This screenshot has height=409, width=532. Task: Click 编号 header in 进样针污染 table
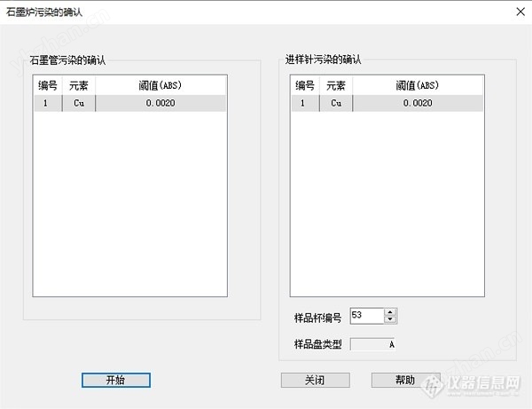305,86
